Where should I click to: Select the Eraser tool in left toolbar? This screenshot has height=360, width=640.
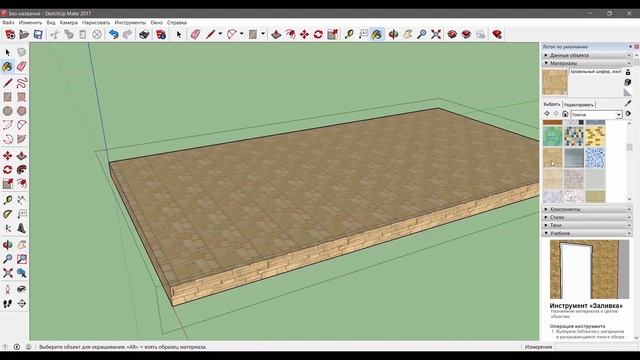22,66
